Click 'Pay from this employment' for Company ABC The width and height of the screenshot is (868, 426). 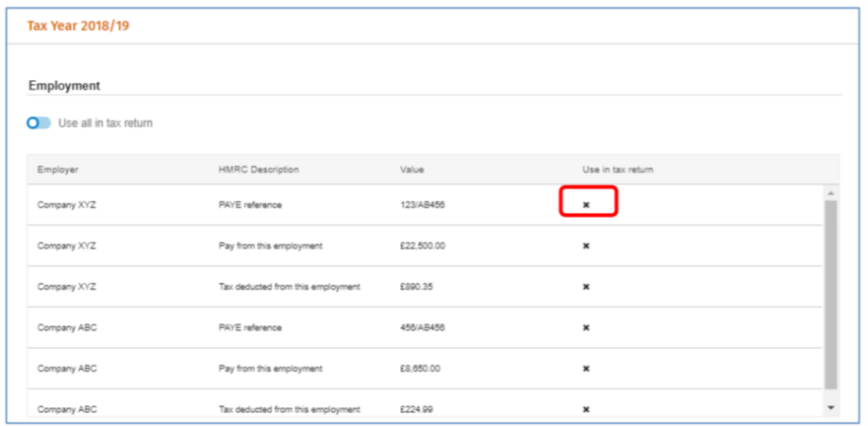[x=270, y=369]
